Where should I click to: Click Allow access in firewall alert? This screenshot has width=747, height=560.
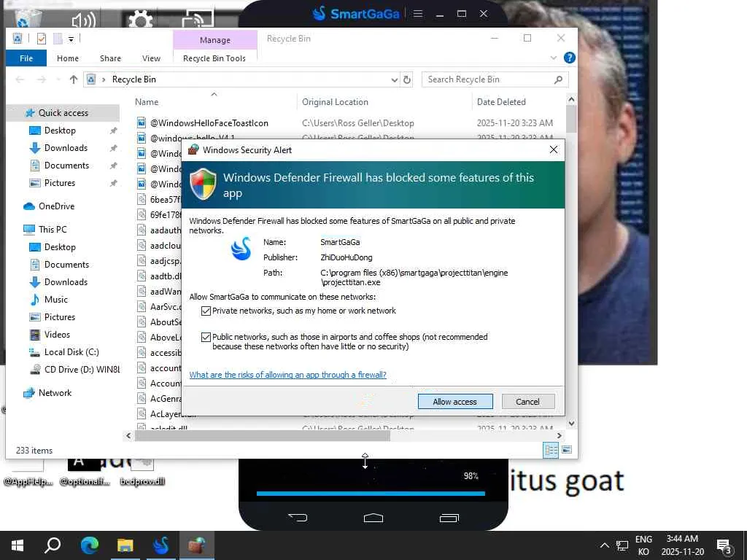455,402
